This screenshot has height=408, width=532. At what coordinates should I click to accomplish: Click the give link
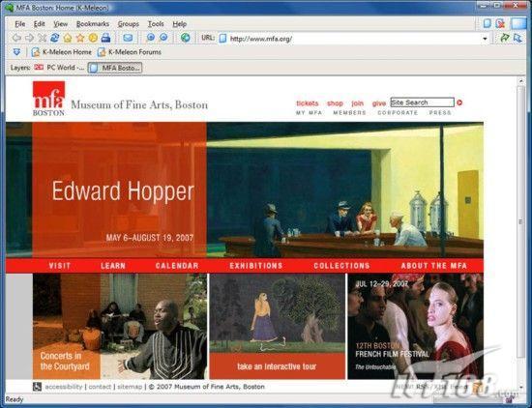pyautogui.click(x=378, y=103)
